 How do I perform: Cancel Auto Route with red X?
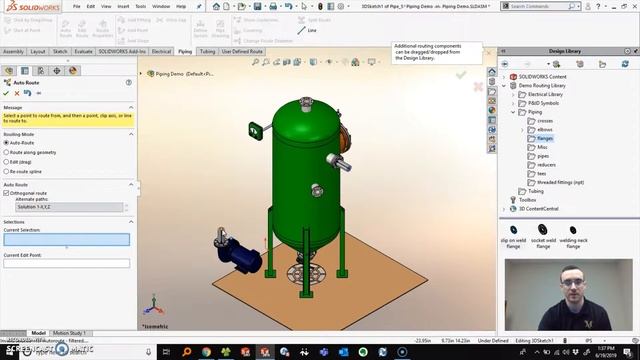coord(17,93)
